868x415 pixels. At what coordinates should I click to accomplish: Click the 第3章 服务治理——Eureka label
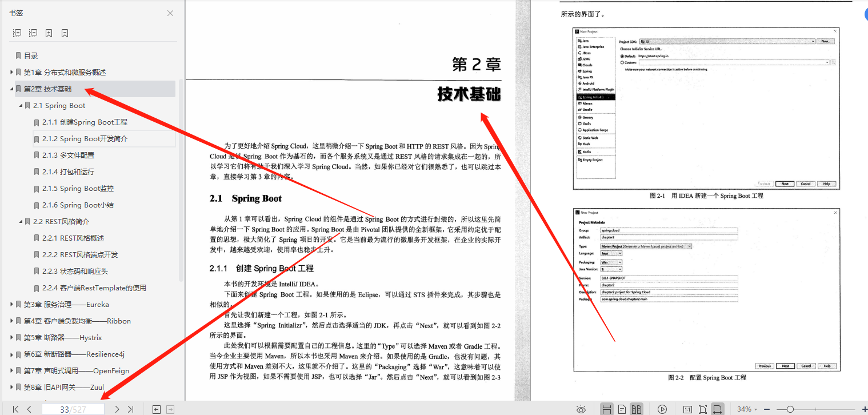(66, 304)
